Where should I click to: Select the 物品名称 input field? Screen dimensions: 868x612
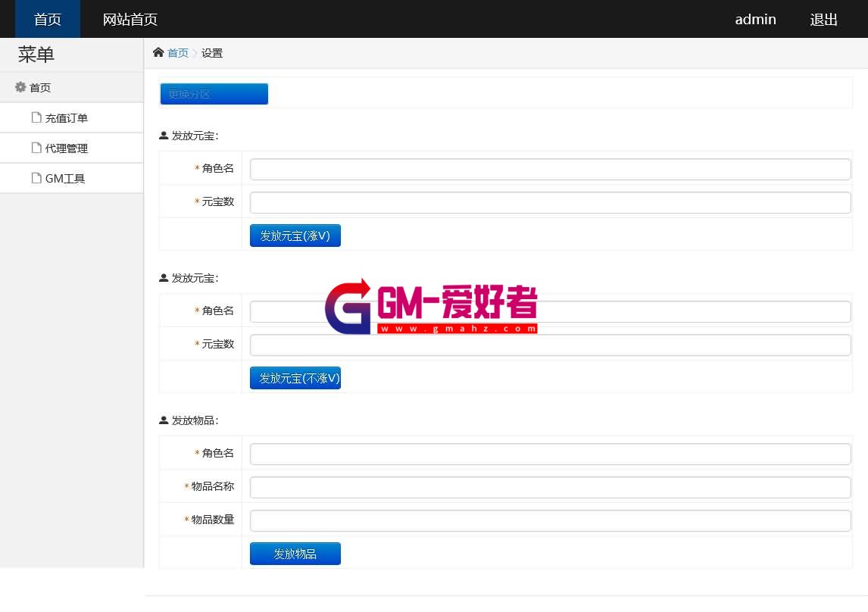click(x=550, y=487)
